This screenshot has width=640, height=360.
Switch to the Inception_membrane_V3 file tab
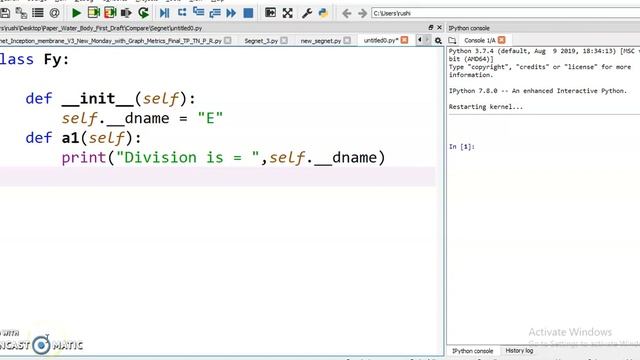[110, 41]
